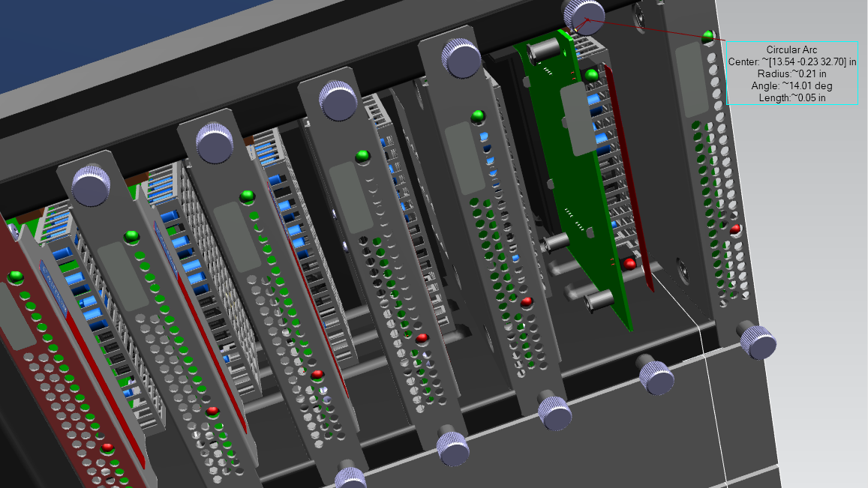Click the red LED on the red card at far left
Screen dimensions: 868x488
click(108, 448)
